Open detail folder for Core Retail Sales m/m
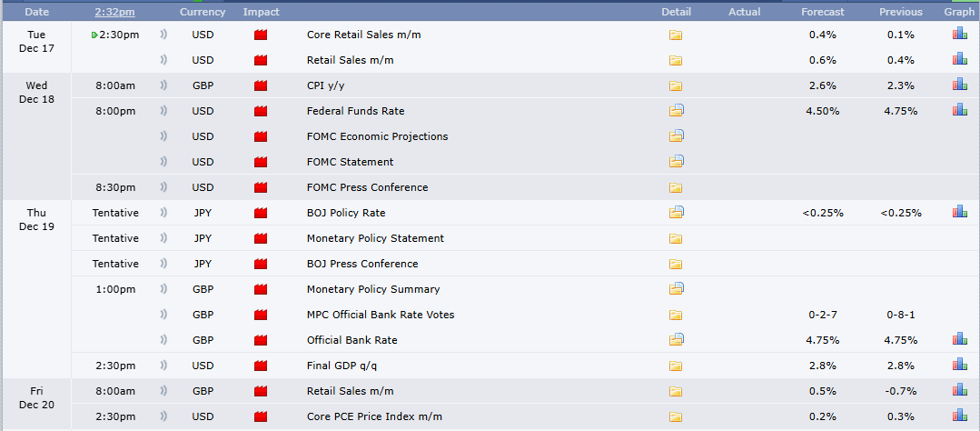The image size is (980, 431). [x=676, y=35]
